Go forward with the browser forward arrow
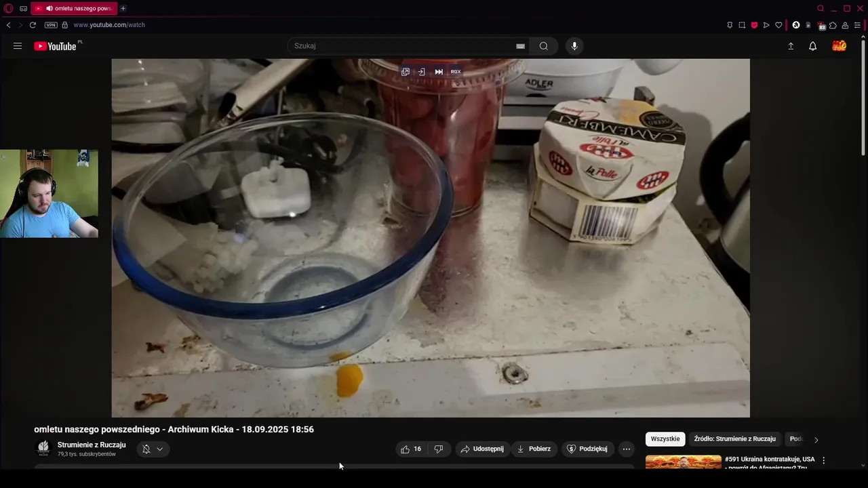868x488 pixels. [x=20, y=25]
